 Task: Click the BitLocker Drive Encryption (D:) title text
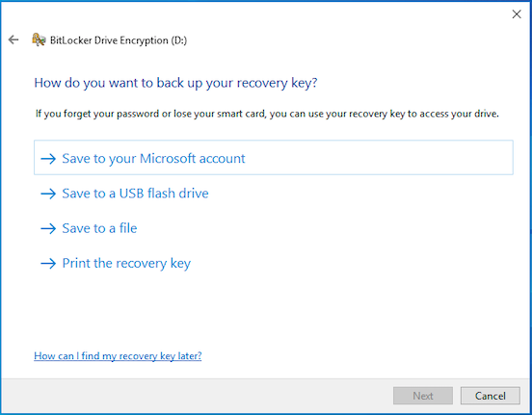pyautogui.click(x=119, y=40)
